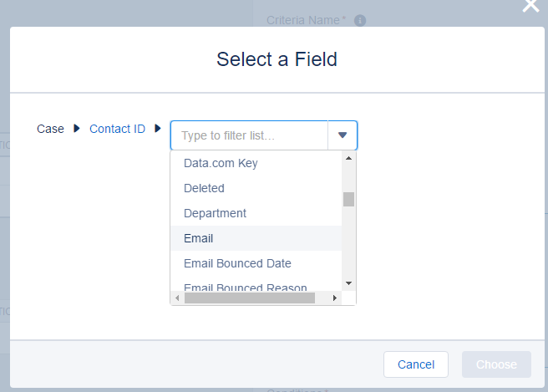
Task: Click the Contact ID breadcrumb link
Action: click(117, 129)
